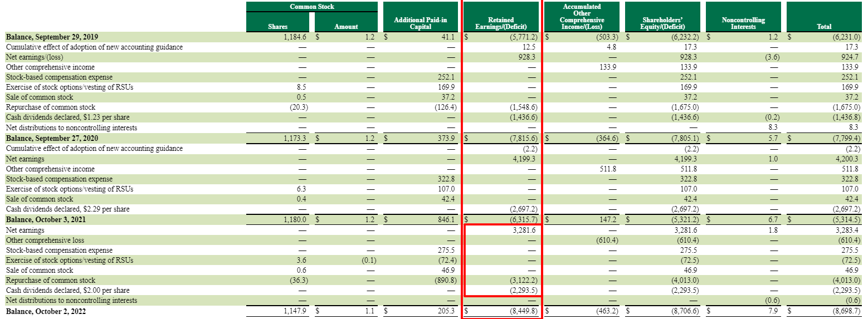The image size is (868, 319).
Task: Select the 'Cash dividends declared, $2.29 per share' label
Action: pos(67,209)
